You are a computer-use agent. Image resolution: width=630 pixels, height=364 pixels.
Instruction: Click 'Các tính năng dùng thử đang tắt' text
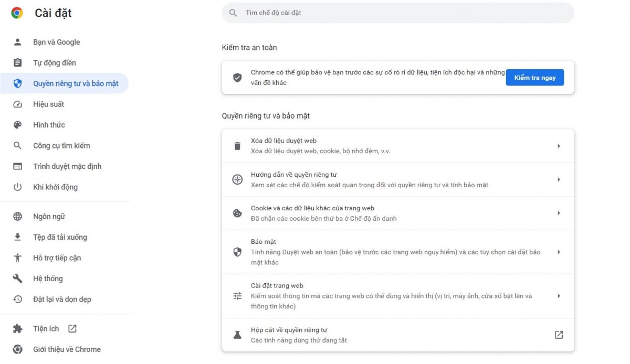point(299,340)
